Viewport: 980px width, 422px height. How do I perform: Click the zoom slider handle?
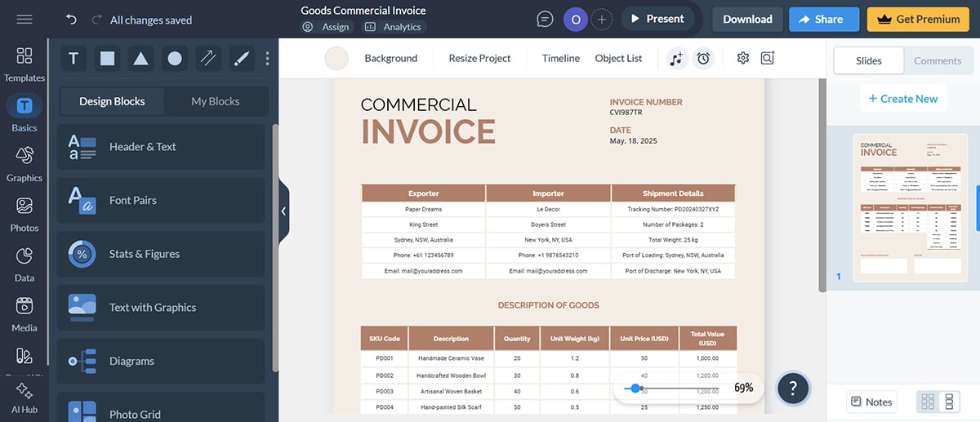tap(636, 389)
